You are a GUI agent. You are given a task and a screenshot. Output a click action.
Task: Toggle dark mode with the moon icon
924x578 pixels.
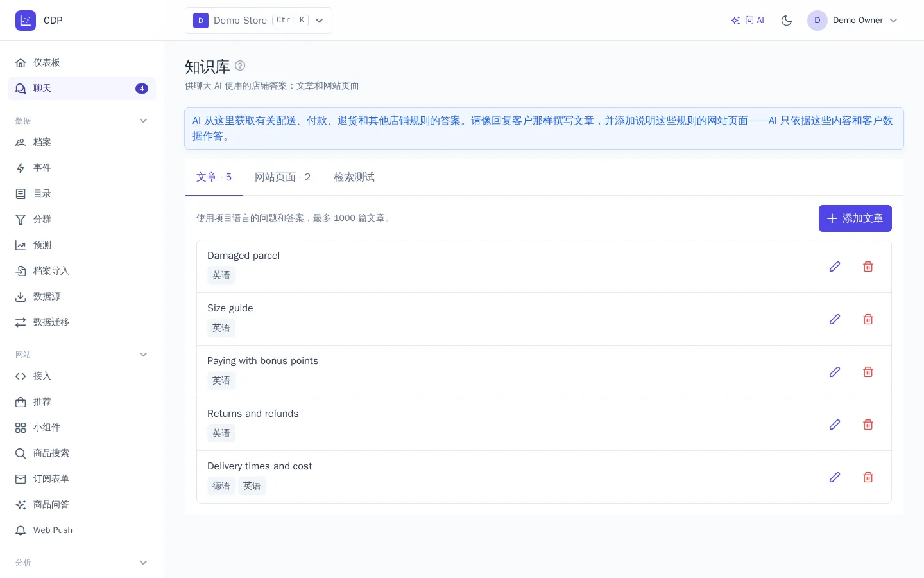787,21
